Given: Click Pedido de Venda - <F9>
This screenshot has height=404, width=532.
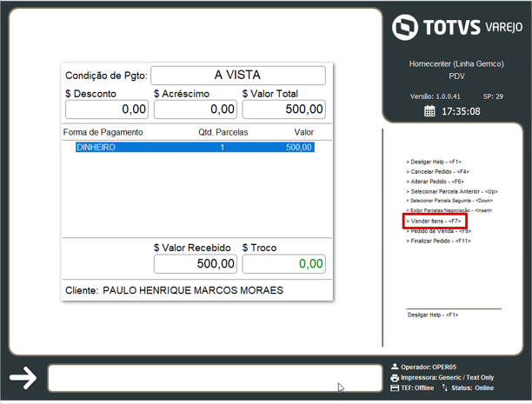Looking at the screenshot, I should [x=439, y=231].
